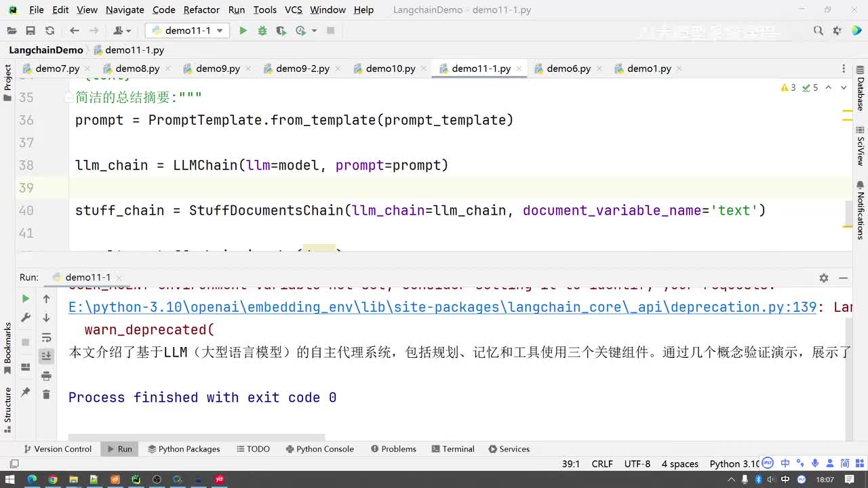The height and width of the screenshot is (488, 868).
Task: Toggle scroll to end in the Run console
Action: (46, 356)
